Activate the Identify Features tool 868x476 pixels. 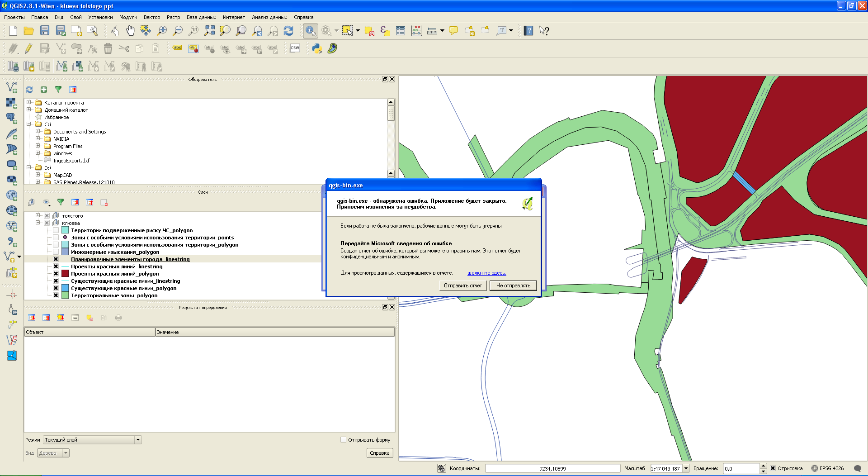click(310, 31)
